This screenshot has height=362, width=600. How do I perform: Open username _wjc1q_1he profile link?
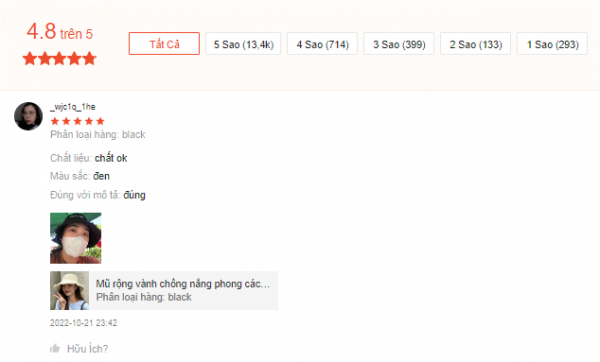[x=73, y=107]
